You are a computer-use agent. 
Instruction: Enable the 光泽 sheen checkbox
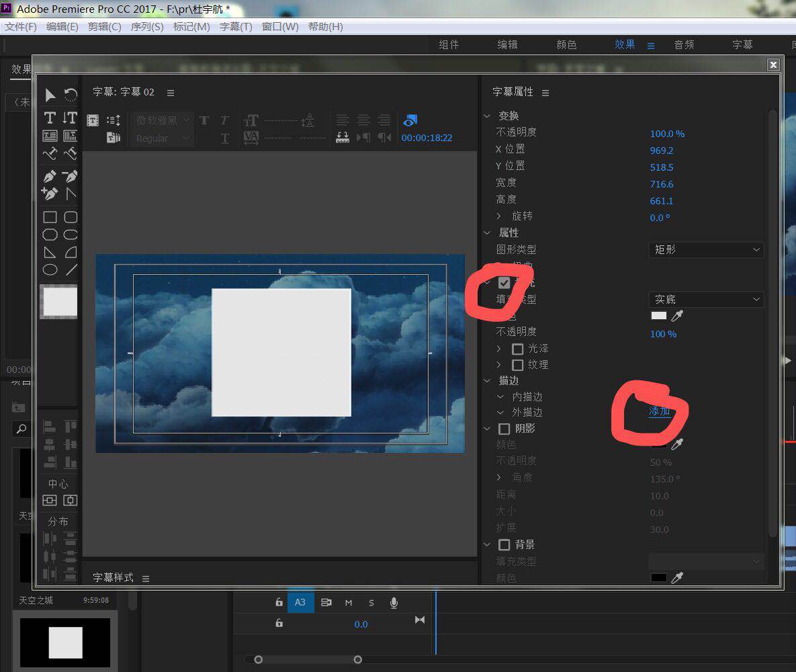[518, 349]
